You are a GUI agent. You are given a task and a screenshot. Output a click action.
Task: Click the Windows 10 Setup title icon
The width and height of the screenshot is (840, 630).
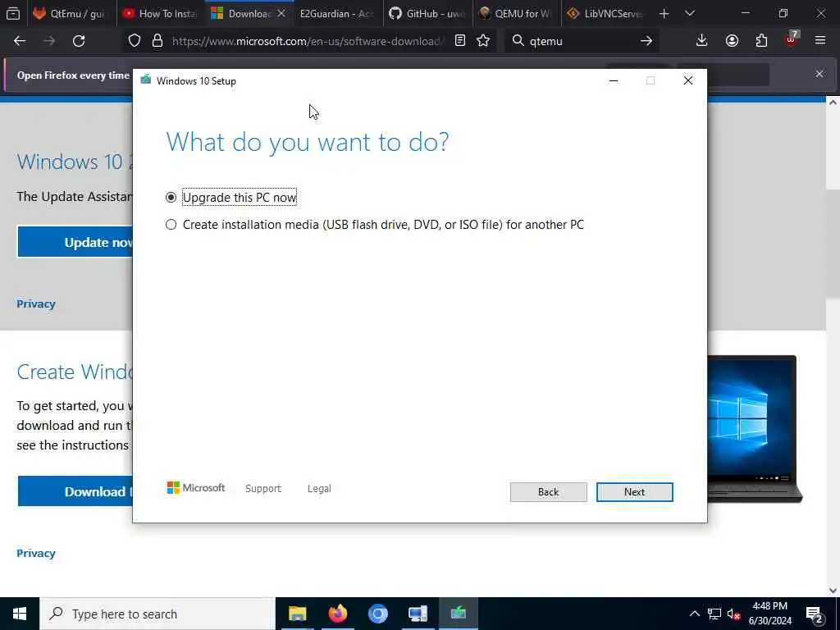pyautogui.click(x=146, y=80)
